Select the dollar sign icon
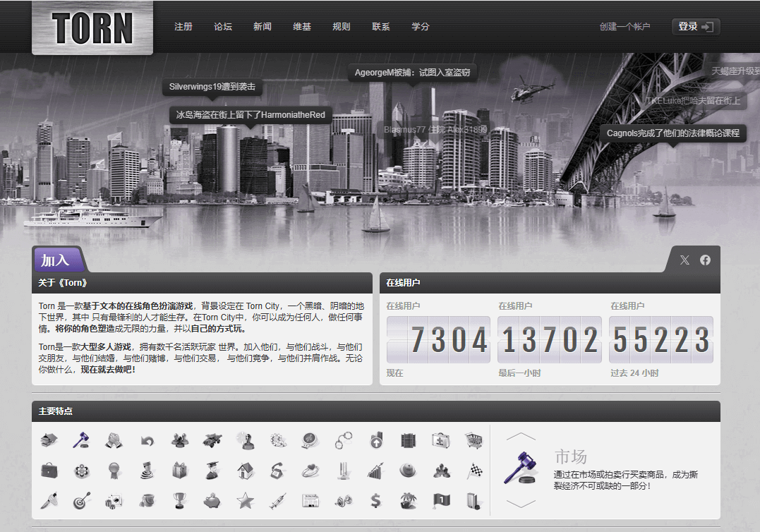This screenshot has width=760, height=532. tap(376, 500)
